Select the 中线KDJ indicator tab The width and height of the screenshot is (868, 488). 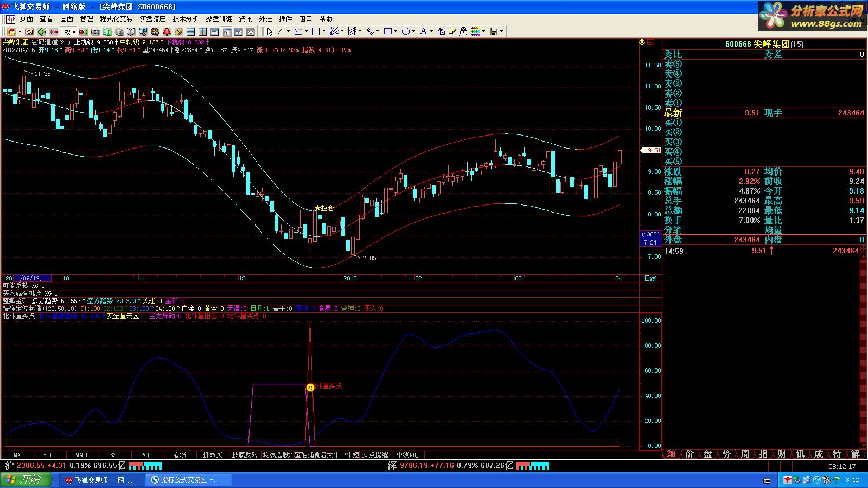tap(407, 455)
